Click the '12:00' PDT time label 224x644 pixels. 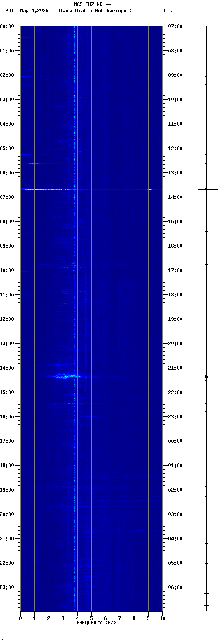click(7, 319)
